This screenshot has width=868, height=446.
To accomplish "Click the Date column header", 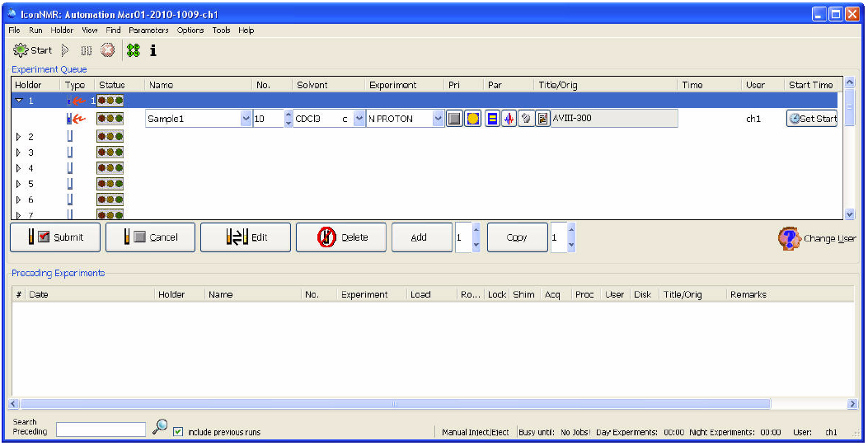I will [39, 294].
